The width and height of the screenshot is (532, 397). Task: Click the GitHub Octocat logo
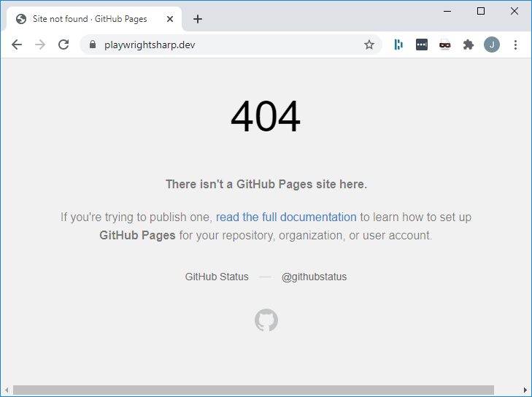click(266, 320)
